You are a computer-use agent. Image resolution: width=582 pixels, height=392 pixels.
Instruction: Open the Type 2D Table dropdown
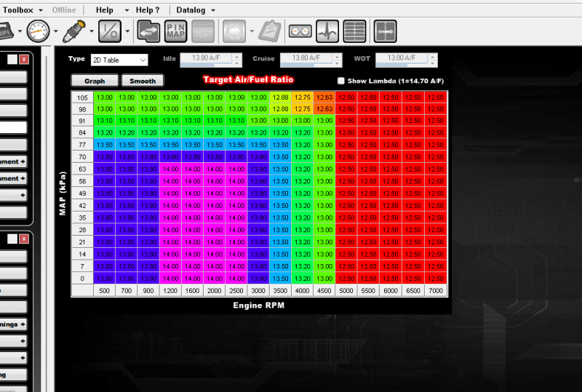click(x=119, y=60)
